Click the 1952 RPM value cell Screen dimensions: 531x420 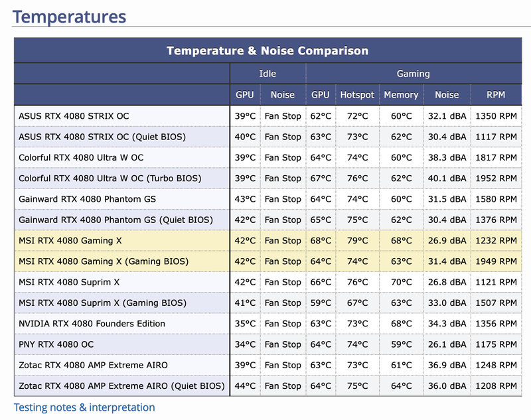tap(495, 178)
